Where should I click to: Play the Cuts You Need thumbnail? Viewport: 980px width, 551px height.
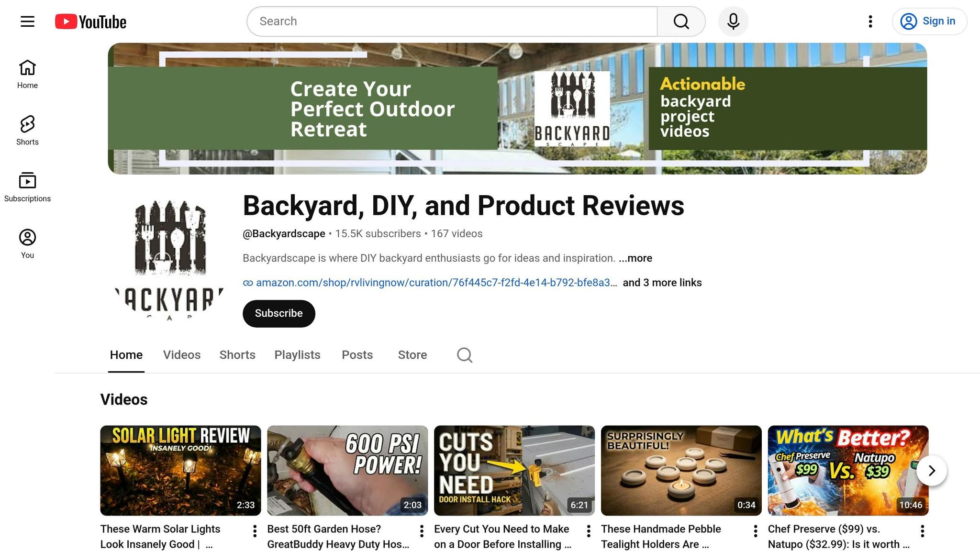514,471
